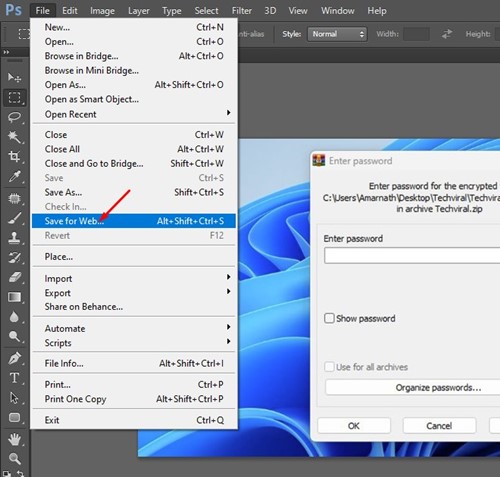Open the Filter menu
Screen dimensions: 500x477
click(x=241, y=11)
